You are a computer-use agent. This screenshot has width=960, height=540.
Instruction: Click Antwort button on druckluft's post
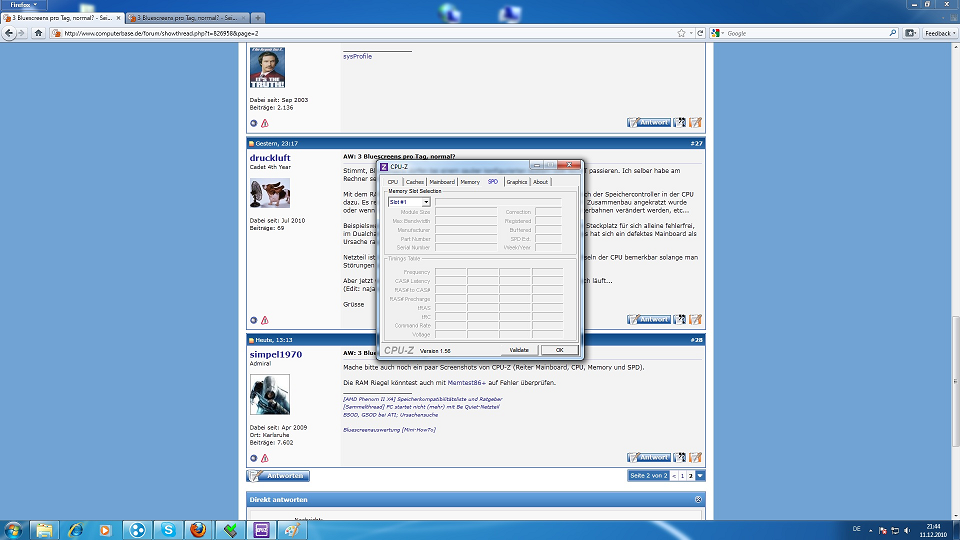tap(648, 320)
